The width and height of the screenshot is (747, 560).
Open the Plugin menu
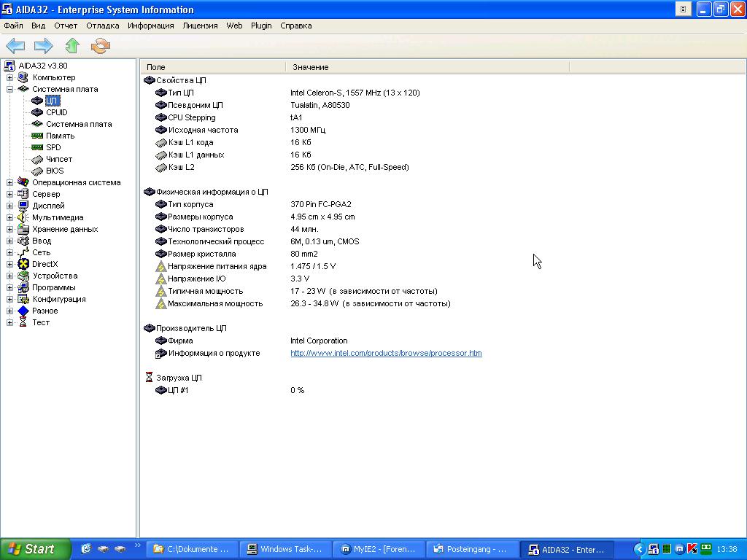[x=261, y=26]
